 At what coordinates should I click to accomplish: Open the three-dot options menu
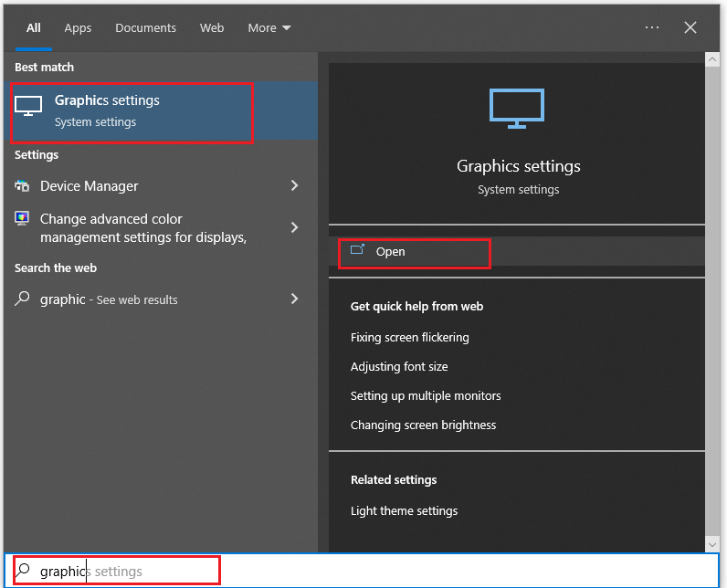click(x=652, y=27)
